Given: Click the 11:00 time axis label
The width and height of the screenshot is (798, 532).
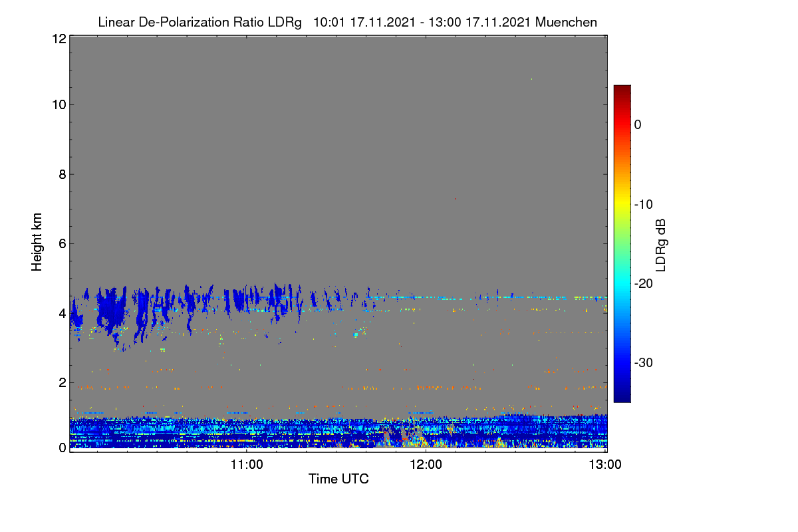Looking at the screenshot, I should click(x=247, y=464).
